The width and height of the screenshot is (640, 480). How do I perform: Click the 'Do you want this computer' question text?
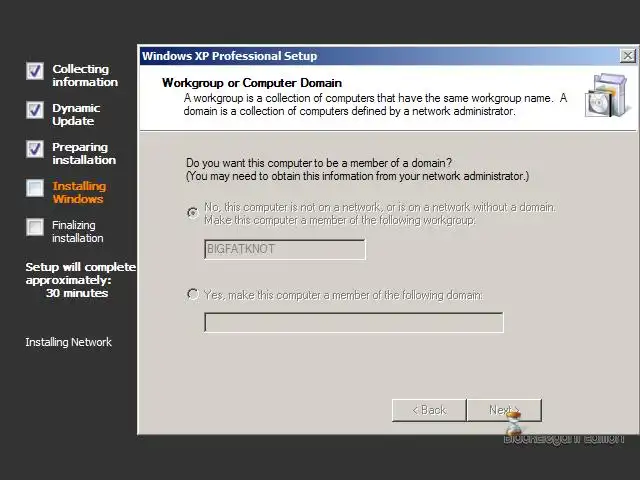(319, 163)
